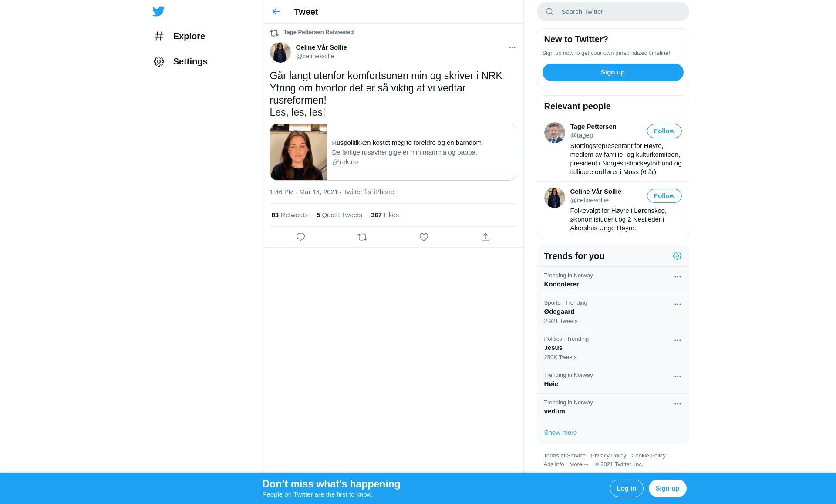This screenshot has width=836, height=504.
Task: Retweet using the retweet action icon
Action: (362, 237)
